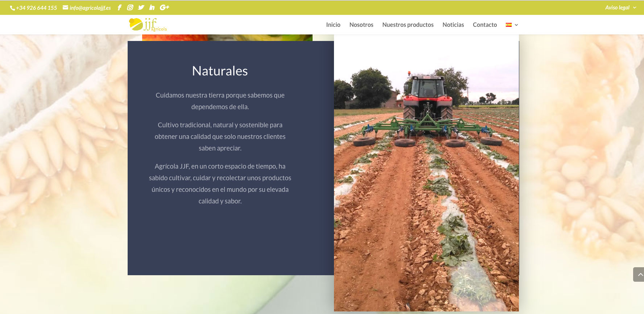Click the JJF Agrícola logo

tap(148, 25)
